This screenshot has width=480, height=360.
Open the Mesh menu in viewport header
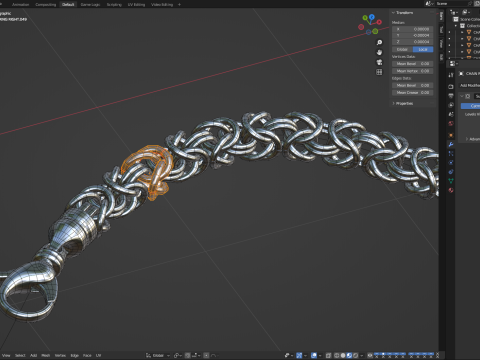(x=46, y=355)
